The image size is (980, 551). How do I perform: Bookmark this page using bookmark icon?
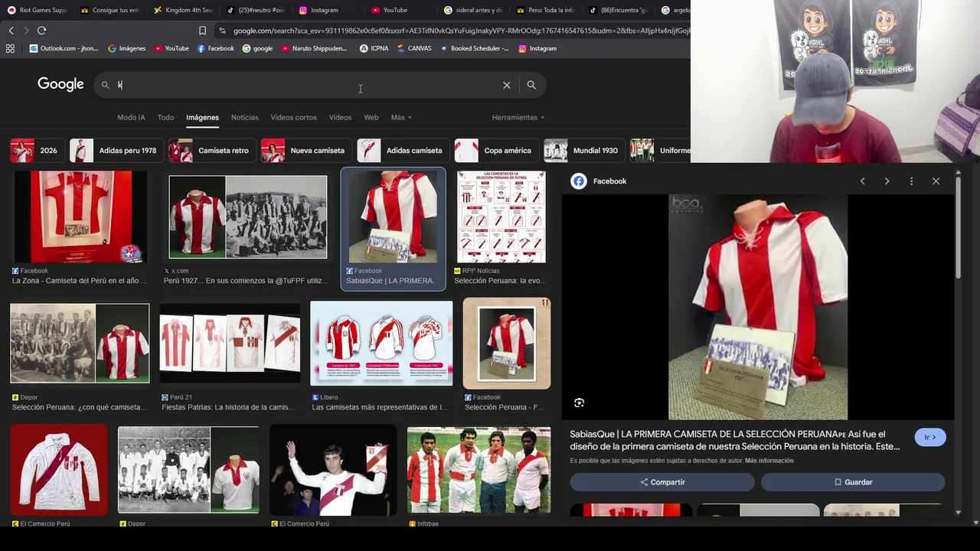click(202, 31)
